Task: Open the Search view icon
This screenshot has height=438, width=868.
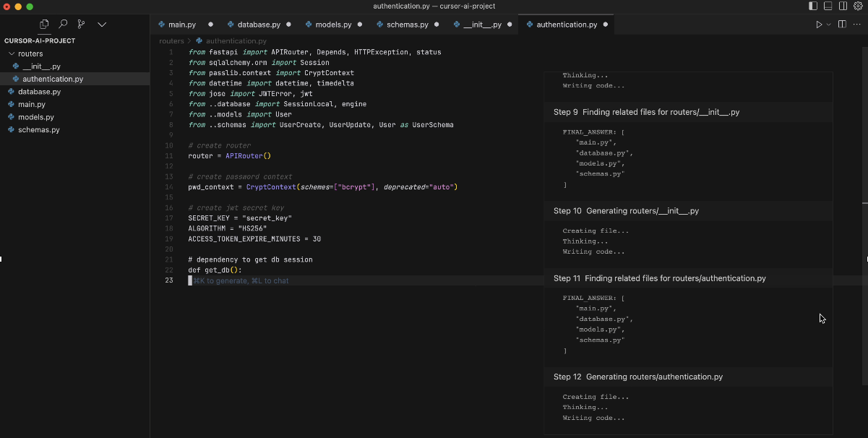Action: point(64,24)
